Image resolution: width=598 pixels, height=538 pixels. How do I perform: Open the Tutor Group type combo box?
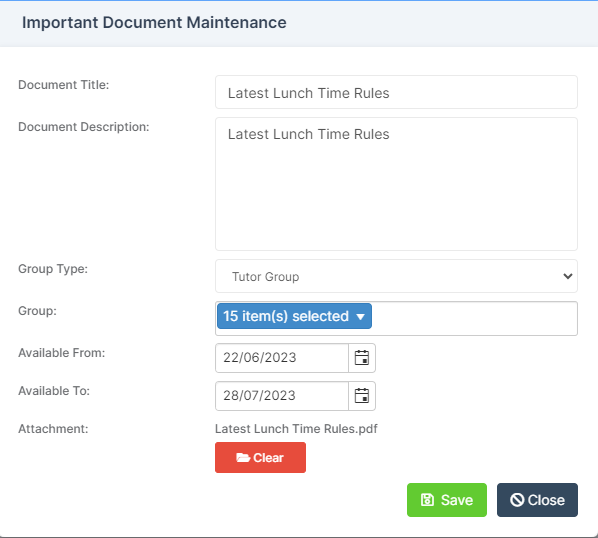click(x=396, y=276)
